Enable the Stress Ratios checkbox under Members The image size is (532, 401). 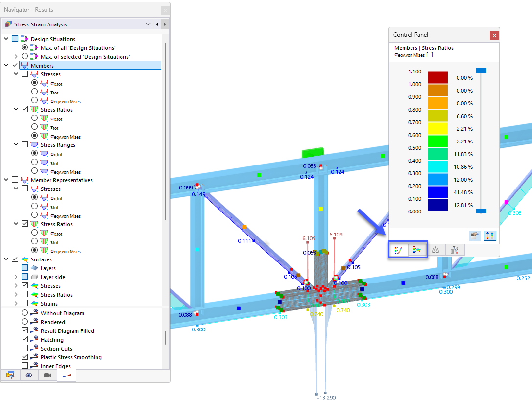tap(24, 109)
